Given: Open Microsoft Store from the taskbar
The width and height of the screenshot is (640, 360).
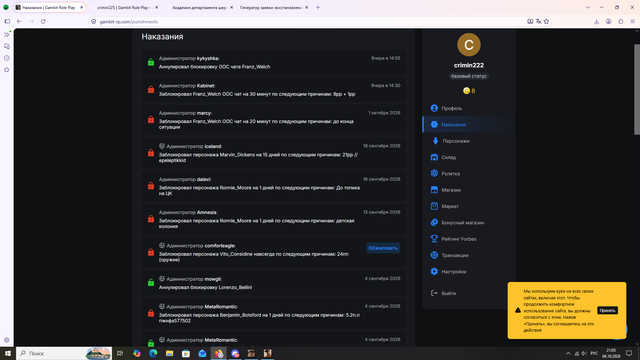Looking at the screenshot, I should (186, 353).
